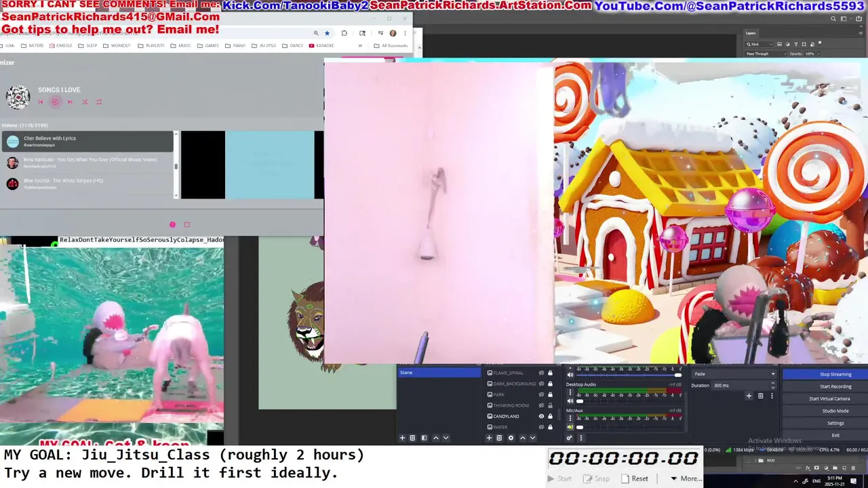Click the previous track button in music player
This screenshot has height=488, width=868.
tap(41, 102)
